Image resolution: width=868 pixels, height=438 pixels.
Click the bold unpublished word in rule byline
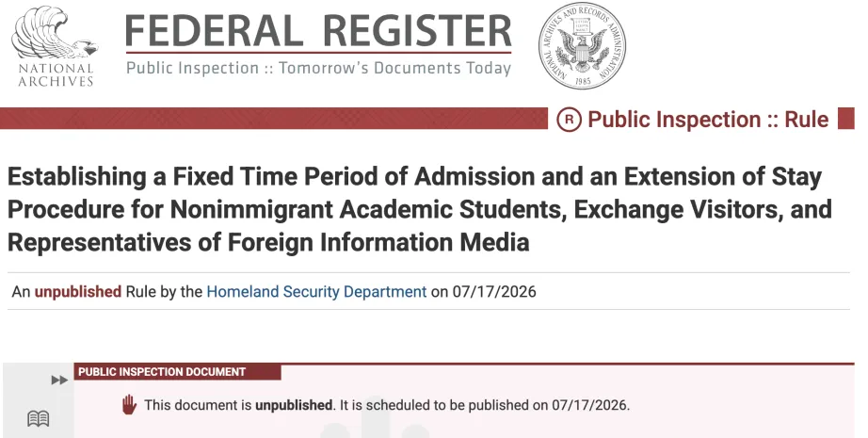tap(77, 291)
